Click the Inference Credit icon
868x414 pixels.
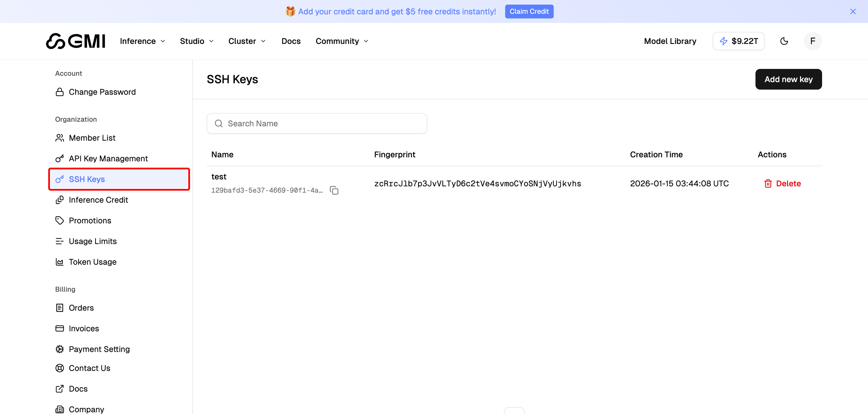(60, 200)
